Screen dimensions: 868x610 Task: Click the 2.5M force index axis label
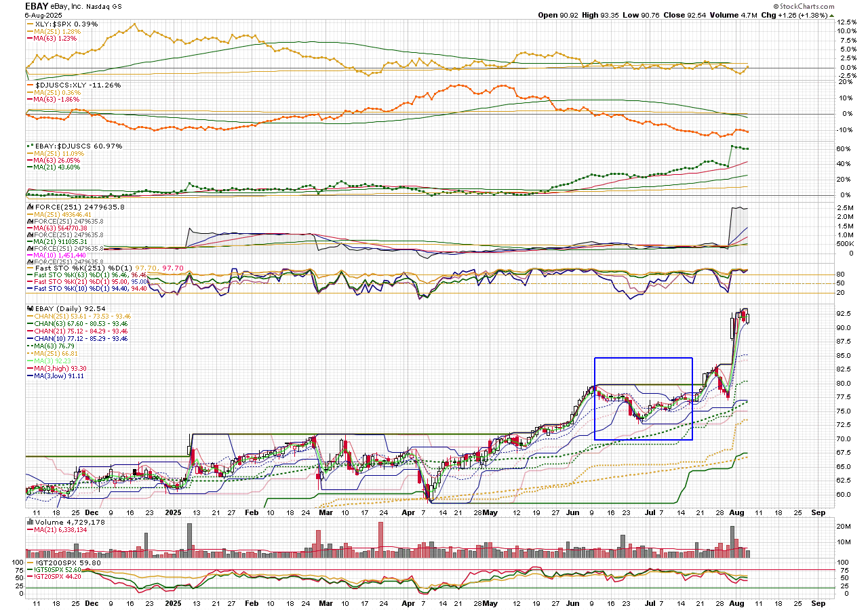click(846, 207)
